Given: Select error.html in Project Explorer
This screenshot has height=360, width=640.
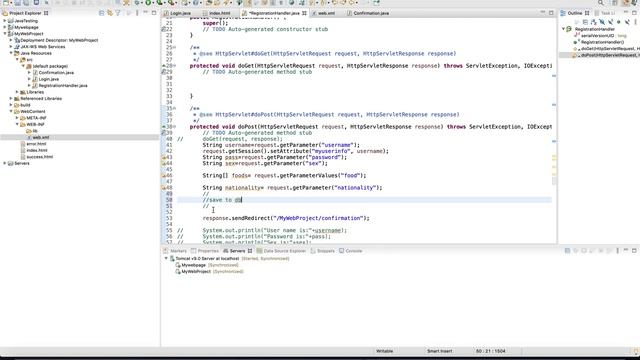Looking at the screenshot, I should click(x=36, y=144).
